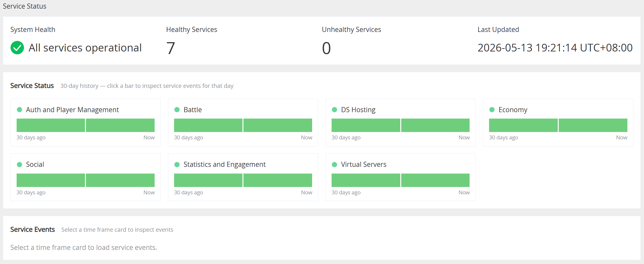Click the Virtual Servers status dot
Viewport: 644px width, 264px height.
tap(334, 165)
